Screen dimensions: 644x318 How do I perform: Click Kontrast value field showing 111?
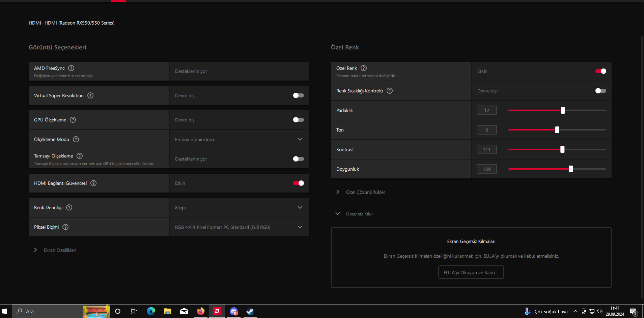pos(486,149)
